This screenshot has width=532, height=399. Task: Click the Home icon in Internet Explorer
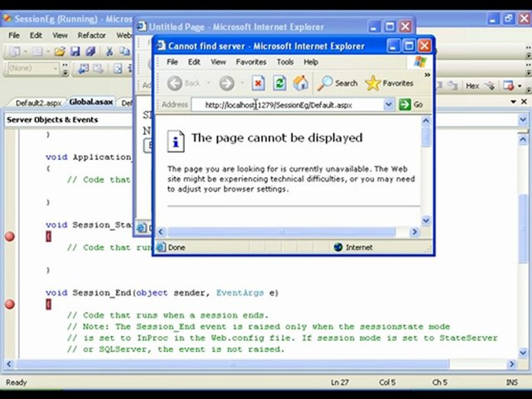[x=300, y=83]
